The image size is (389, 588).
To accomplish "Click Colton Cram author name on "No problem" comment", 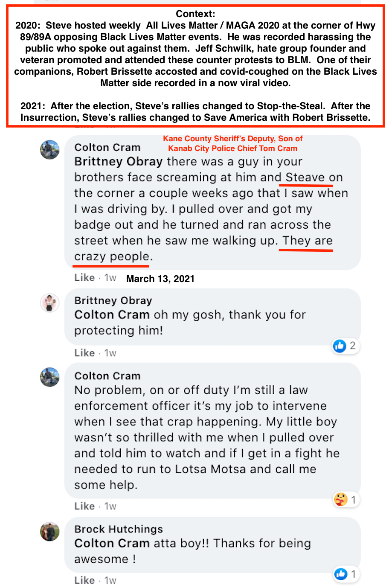I will coord(107,376).
